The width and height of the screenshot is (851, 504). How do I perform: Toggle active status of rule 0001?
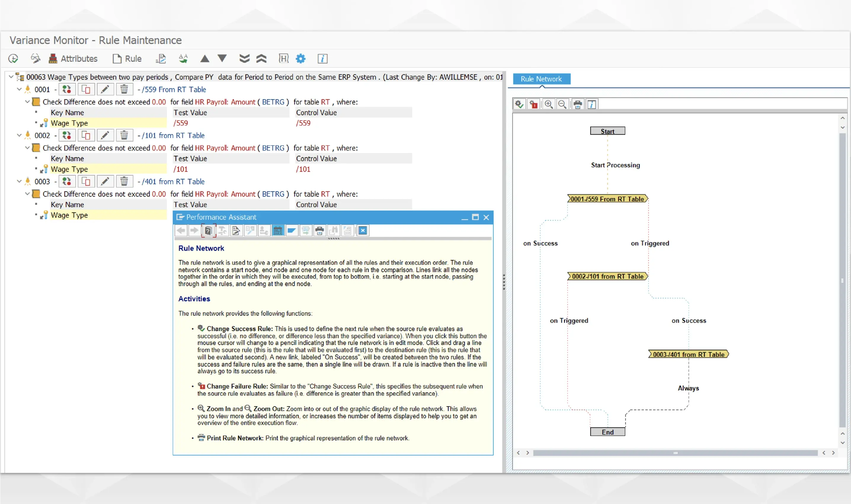click(67, 89)
